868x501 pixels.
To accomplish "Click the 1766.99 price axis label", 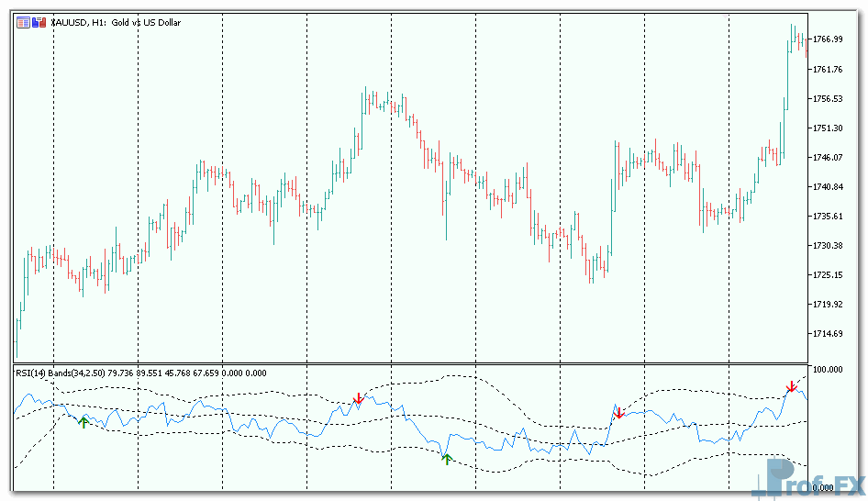I will tap(828, 39).
